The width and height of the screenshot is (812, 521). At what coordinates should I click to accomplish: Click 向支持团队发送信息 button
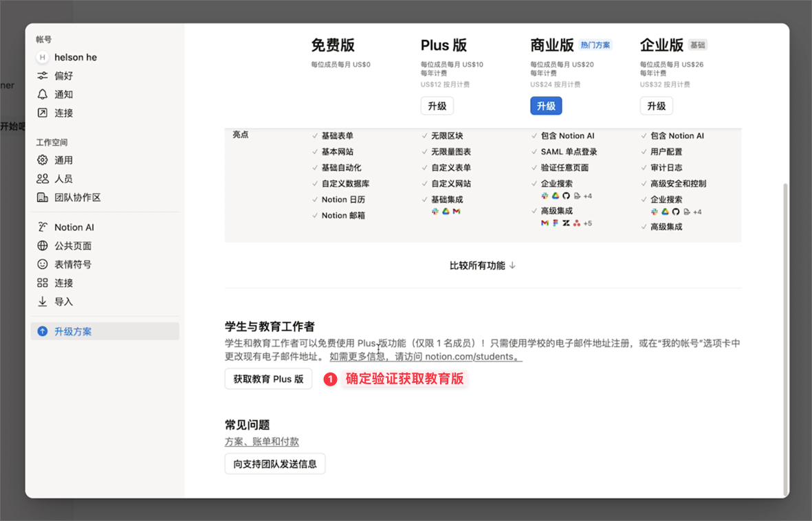(x=274, y=463)
